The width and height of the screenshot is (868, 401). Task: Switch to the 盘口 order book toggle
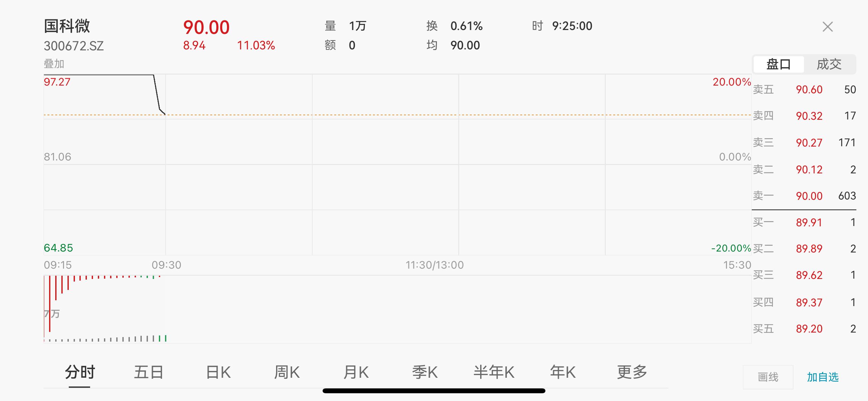click(778, 64)
